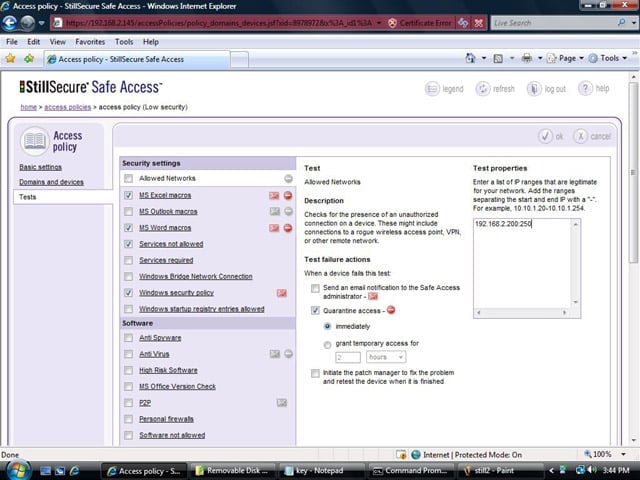Click the browser Home toolbar icon
Image resolution: width=640 pixels, height=480 pixels.
tap(471, 58)
